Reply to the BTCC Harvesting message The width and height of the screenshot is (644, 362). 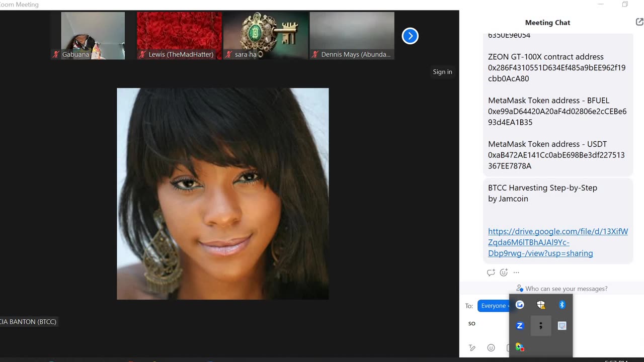pyautogui.click(x=491, y=273)
